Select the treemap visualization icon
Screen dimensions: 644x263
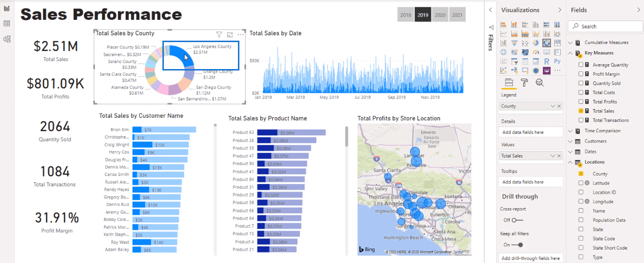558,43
